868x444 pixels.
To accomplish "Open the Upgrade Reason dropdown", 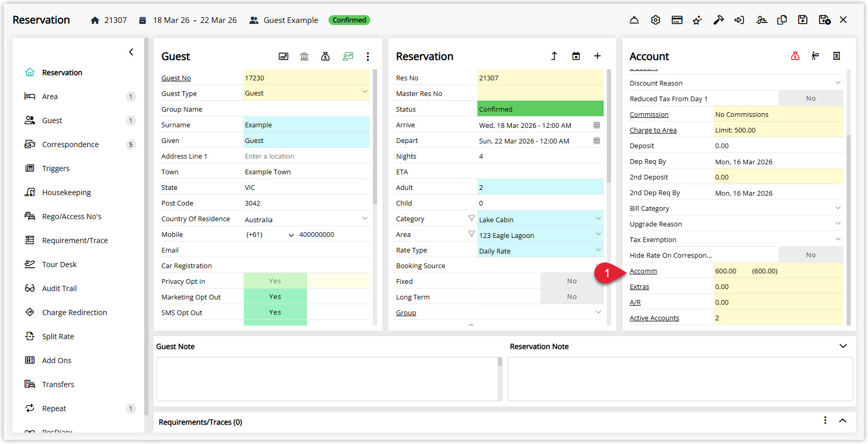I will point(838,223).
